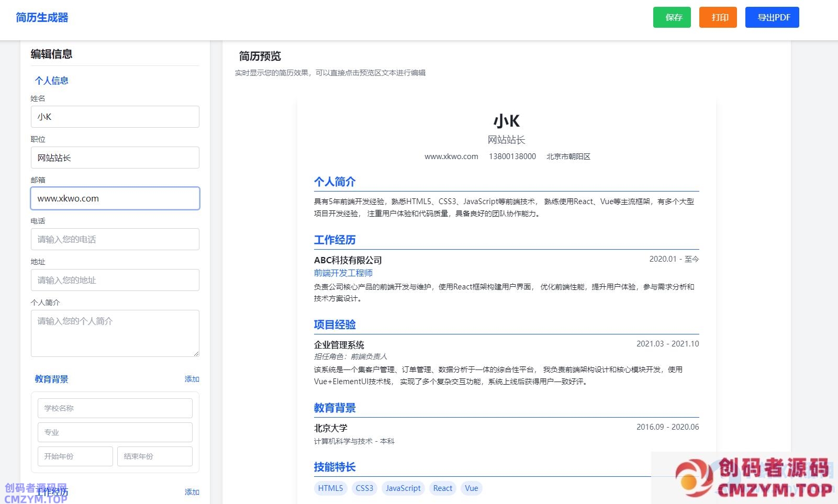This screenshot has height=504, width=838.
Task: Click the ABC科技有限公司 company title
Action: 348,260
